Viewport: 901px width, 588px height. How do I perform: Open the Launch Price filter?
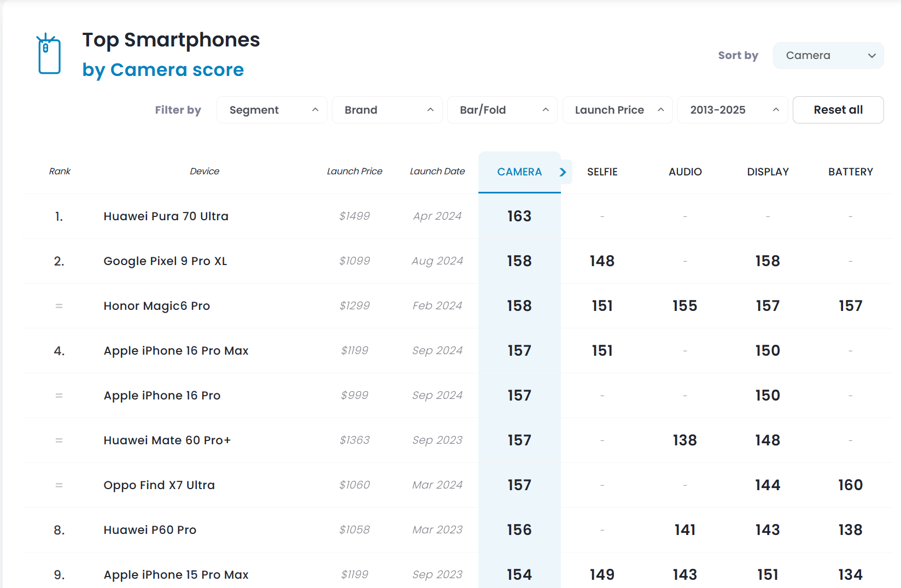pyautogui.click(x=617, y=110)
